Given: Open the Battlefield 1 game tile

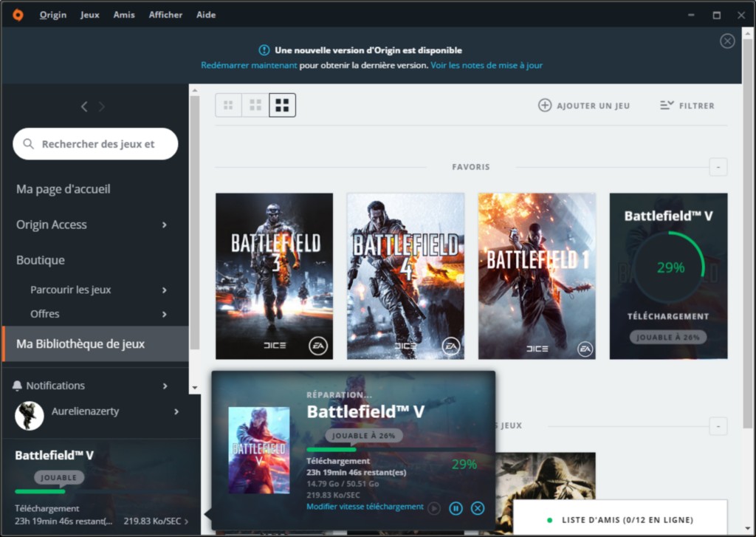Looking at the screenshot, I should tap(537, 276).
